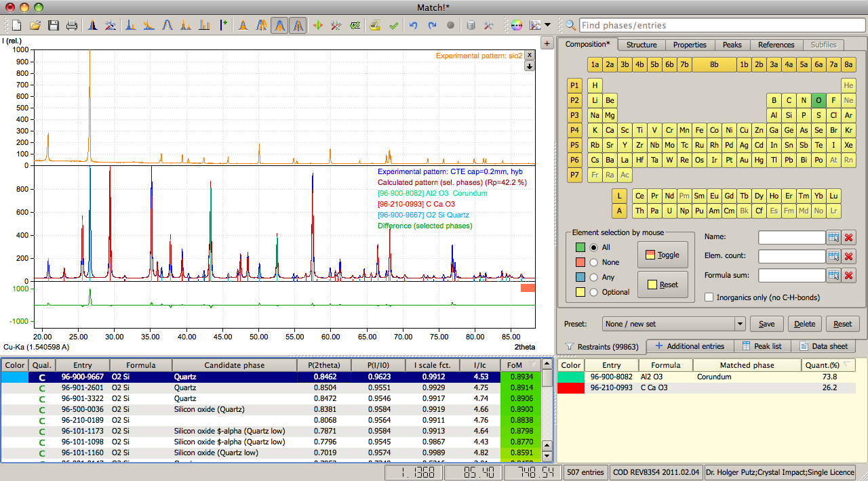Click the red color swatch for C Ca O3
The height and width of the screenshot is (481, 868).
pos(570,388)
